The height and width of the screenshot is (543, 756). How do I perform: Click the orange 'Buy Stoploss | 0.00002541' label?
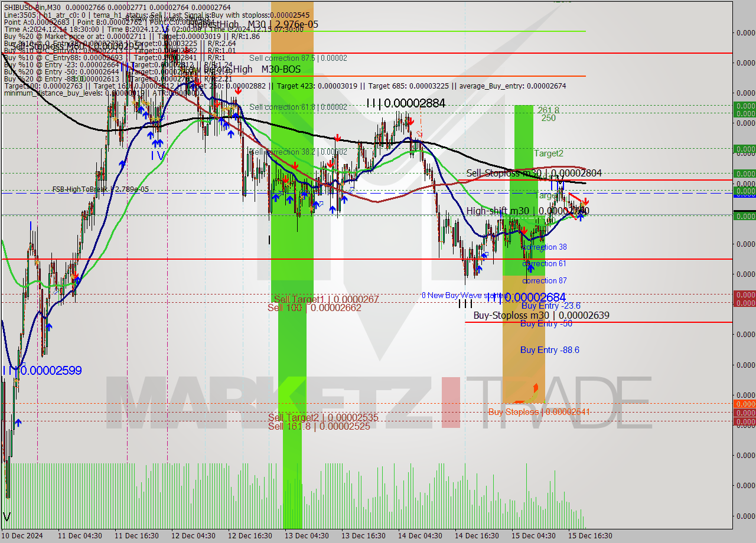pos(539,412)
